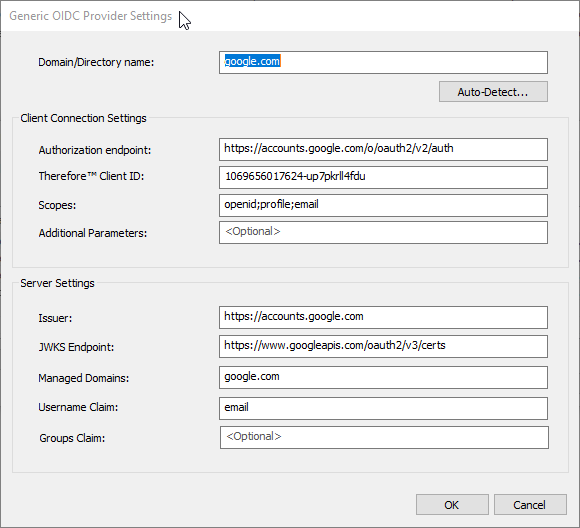Select the Therefore Client ID field

(383, 177)
